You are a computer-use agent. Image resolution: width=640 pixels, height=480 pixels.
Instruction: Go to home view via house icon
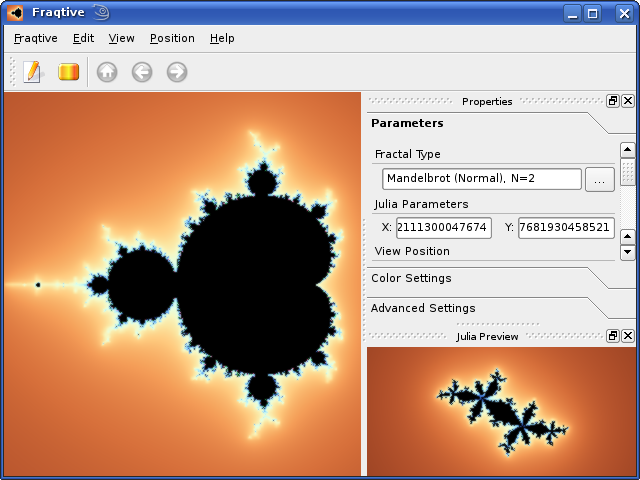[x=107, y=72]
